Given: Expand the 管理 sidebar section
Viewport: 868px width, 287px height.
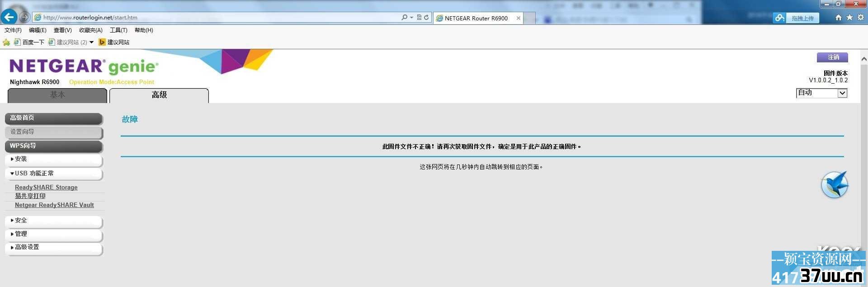Looking at the screenshot, I should pyautogui.click(x=54, y=235).
